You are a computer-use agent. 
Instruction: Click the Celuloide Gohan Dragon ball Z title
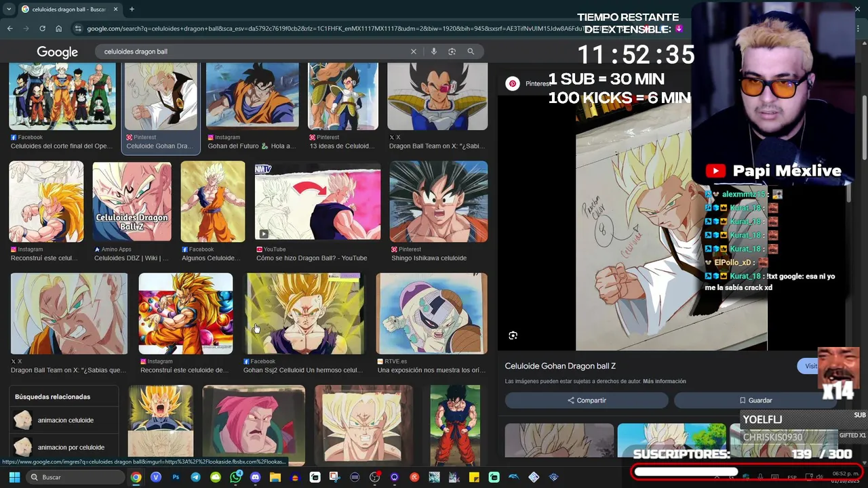(560, 366)
